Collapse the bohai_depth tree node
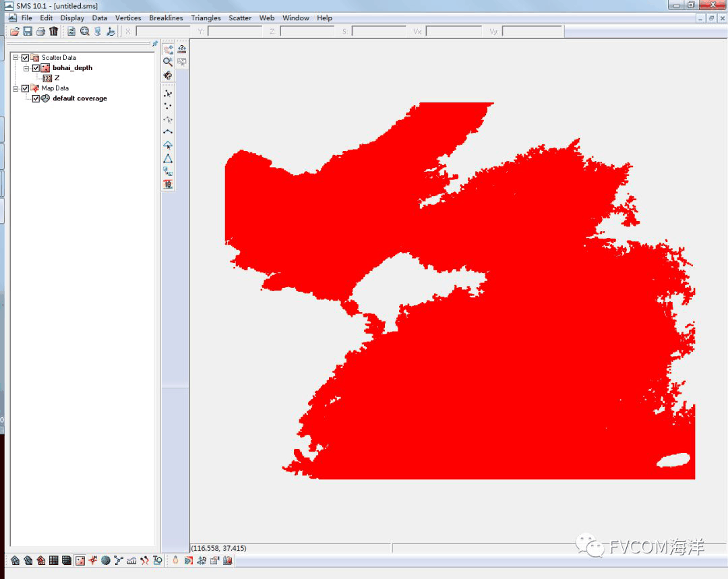This screenshot has width=728, height=579. [26, 68]
